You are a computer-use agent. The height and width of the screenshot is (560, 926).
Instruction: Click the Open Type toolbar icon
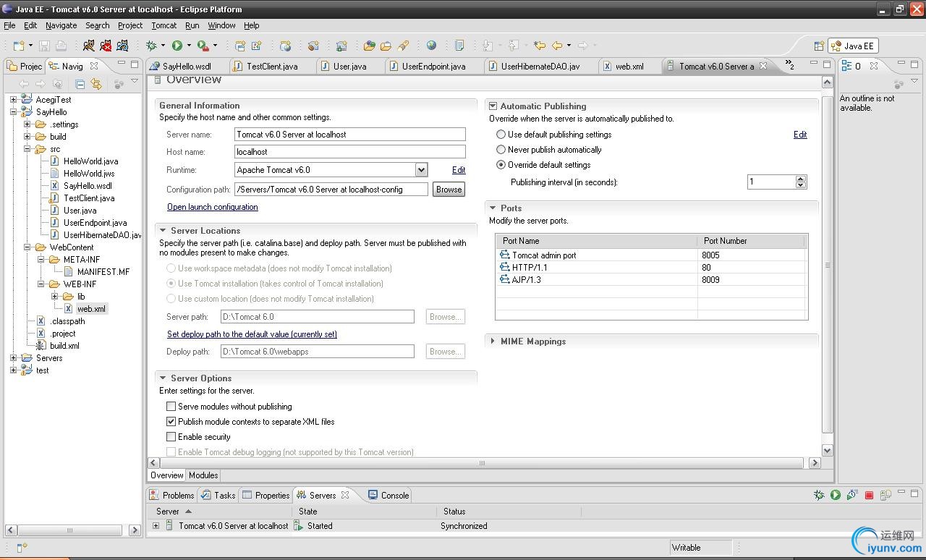[369, 46]
